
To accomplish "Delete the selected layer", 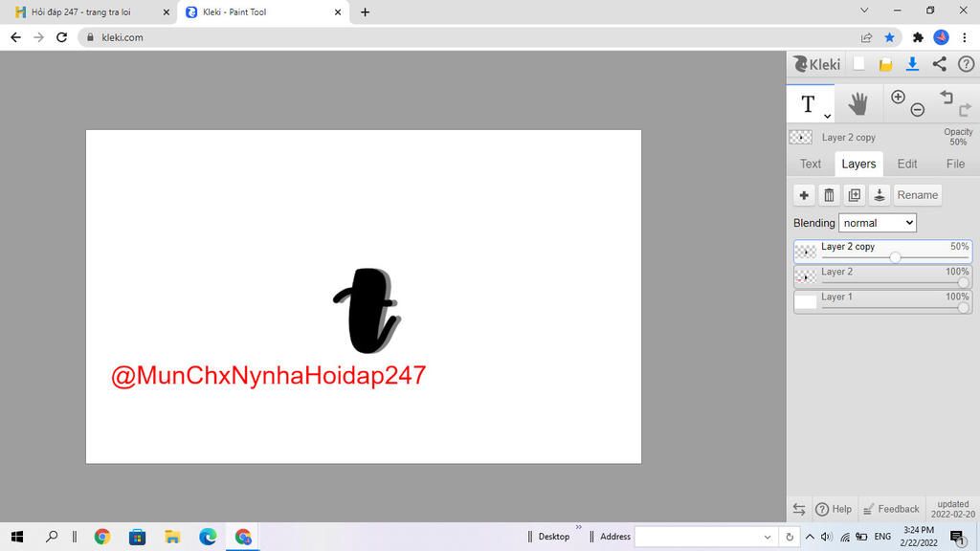I will [x=829, y=195].
